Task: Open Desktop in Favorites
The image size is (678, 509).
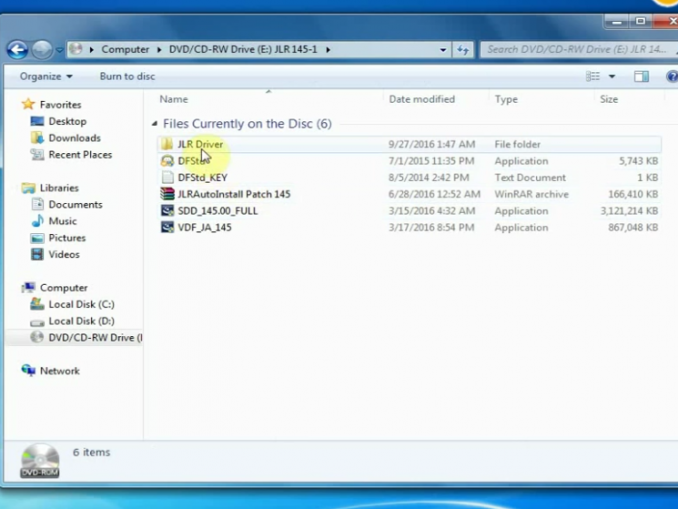Action: click(67, 121)
